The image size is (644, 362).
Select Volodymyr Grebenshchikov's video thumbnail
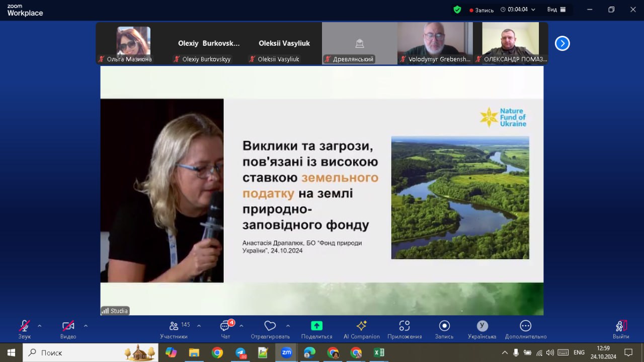[434, 43]
